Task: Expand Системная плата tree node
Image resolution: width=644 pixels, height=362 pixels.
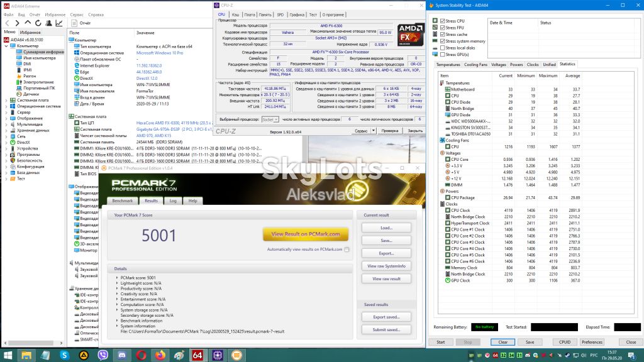Action: point(6,100)
